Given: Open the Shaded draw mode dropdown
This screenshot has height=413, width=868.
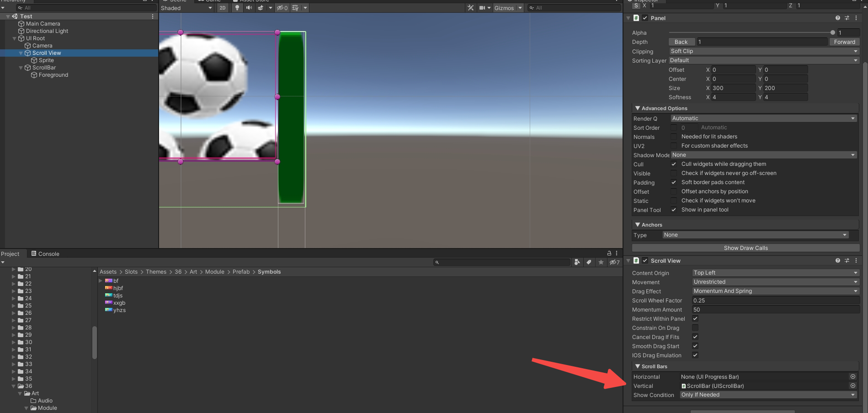Looking at the screenshot, I should pos(186,8).
